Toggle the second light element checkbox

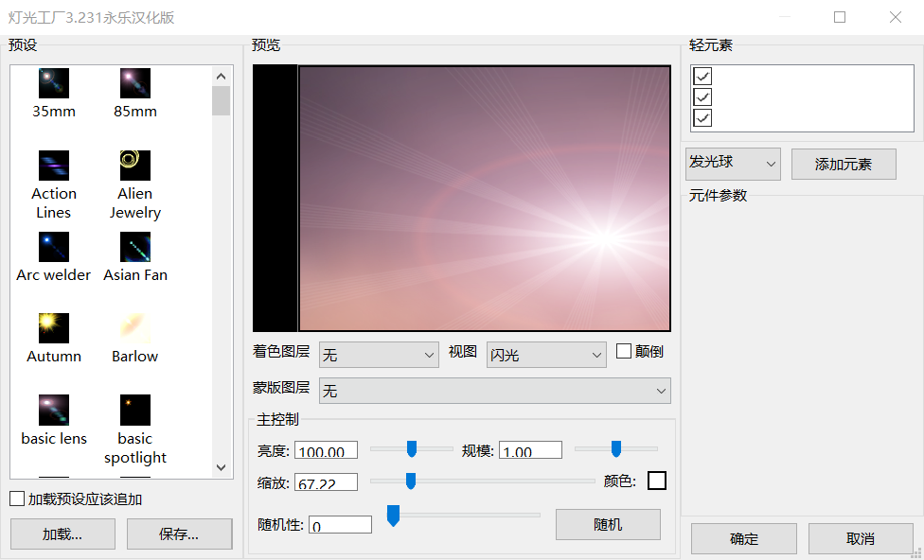pyautogui.click(x=702, y=97)
